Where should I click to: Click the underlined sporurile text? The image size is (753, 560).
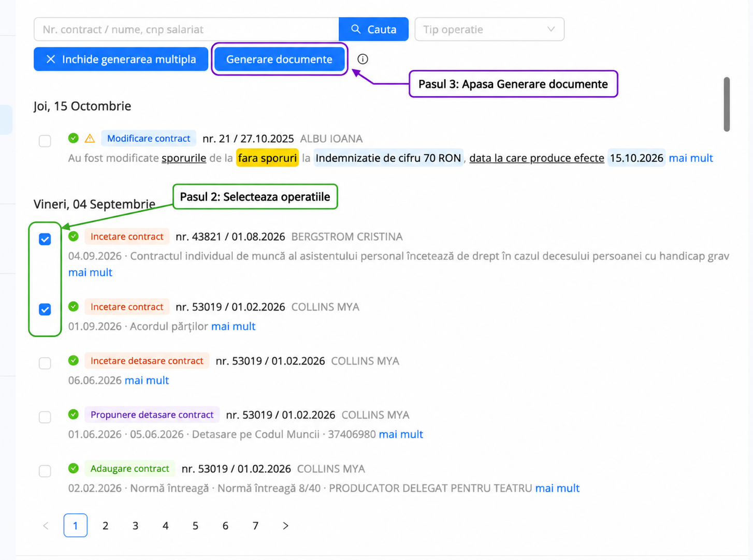point(184,158)
